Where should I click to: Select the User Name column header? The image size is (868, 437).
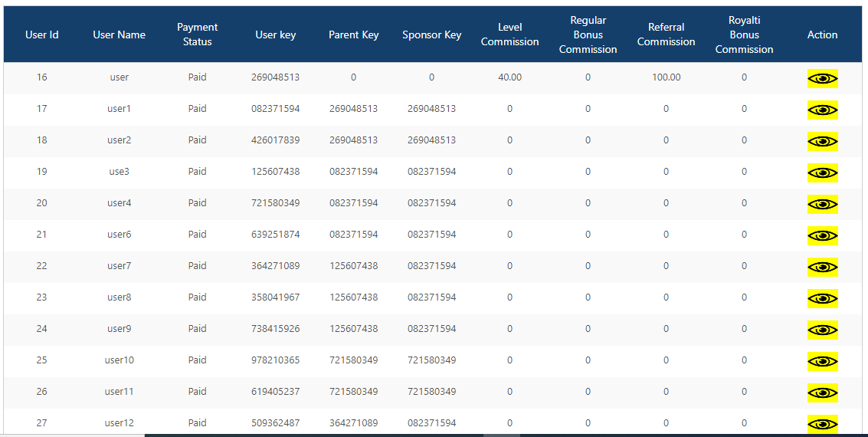tap(119, 34)
